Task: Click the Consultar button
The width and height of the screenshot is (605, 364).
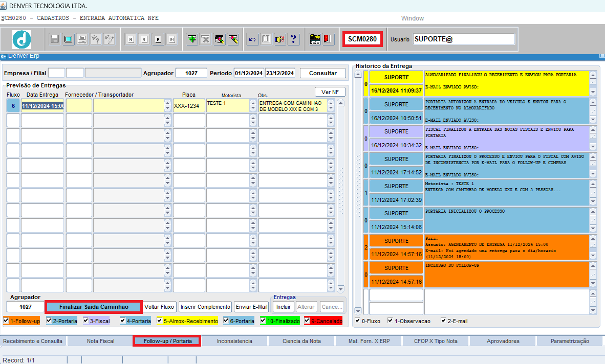Action: click(x=322, y=73)
